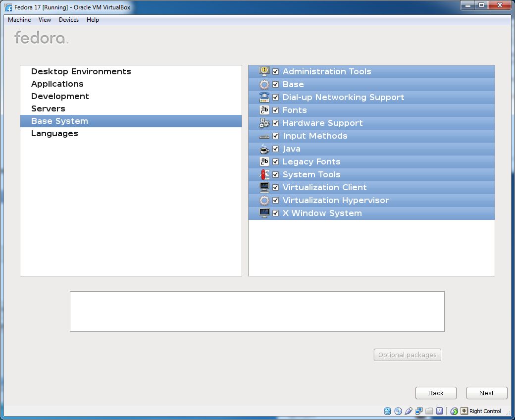Click the hard disk activity status icon
This screenshot has width=515, height=420.
[x=388, y=411]
